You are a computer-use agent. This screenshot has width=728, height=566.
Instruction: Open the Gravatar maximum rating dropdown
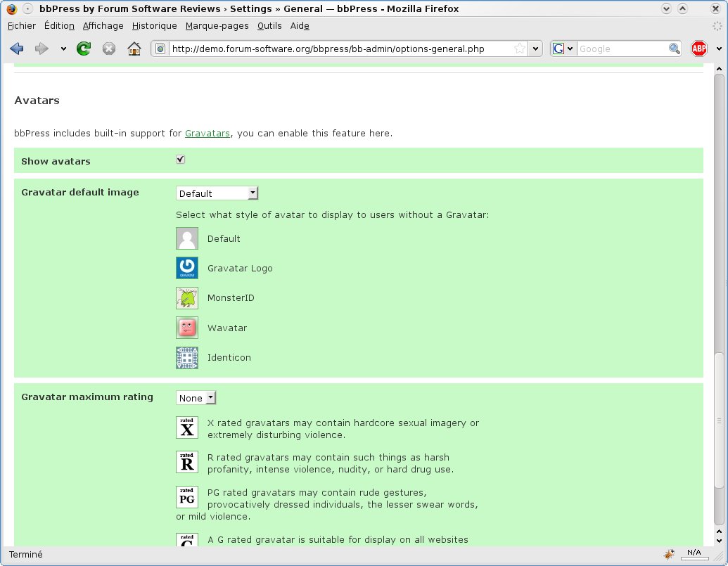point(196,397)
